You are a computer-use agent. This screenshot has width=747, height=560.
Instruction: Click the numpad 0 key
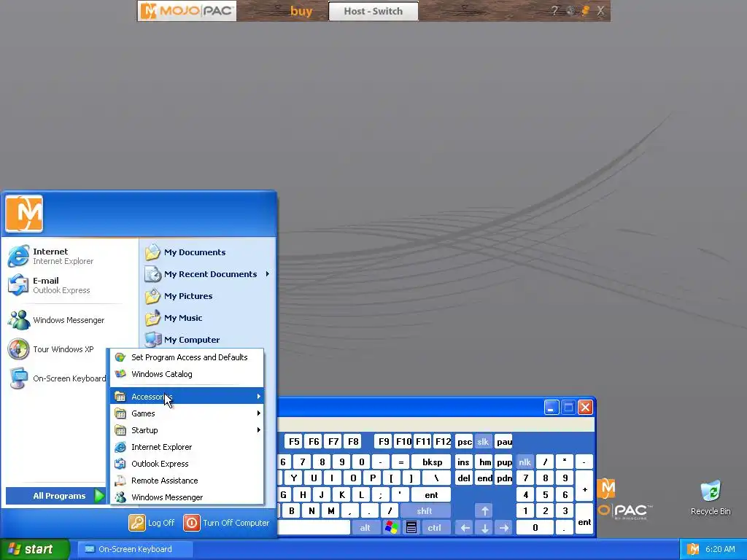pyautogui.click(x=535, y=527)
